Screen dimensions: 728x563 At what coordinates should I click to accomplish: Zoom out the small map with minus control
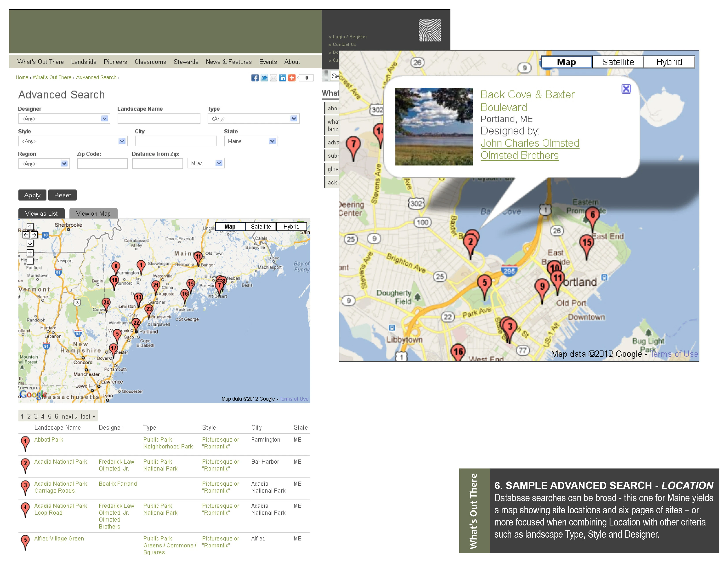tap(30, 261)
